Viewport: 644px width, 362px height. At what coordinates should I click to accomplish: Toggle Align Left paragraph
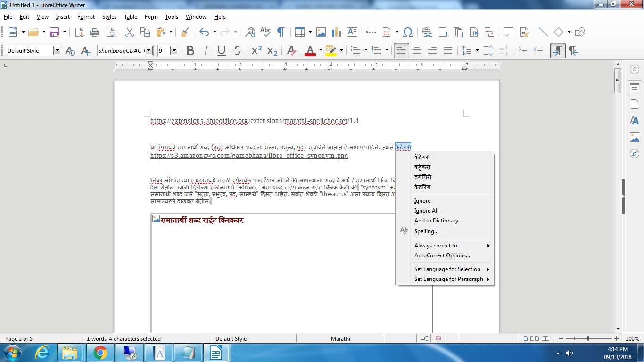pos(401,50)
